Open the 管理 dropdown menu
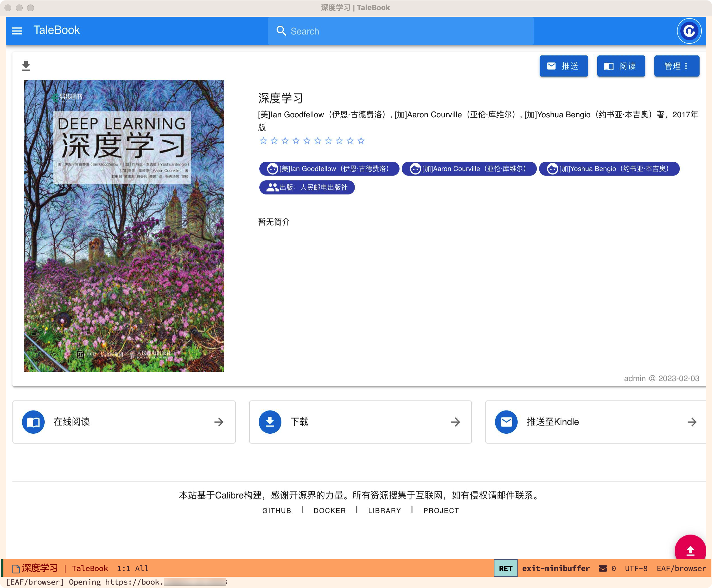Viewport: 712px width, 588px height. pos(676,66)
